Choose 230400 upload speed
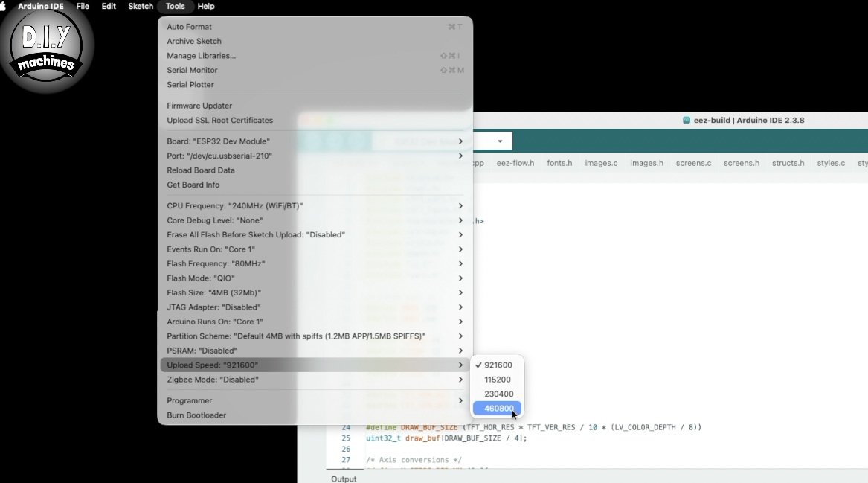The height and width of the screenshot is (483, 868). pyautogui.click(x=497, y=394)
